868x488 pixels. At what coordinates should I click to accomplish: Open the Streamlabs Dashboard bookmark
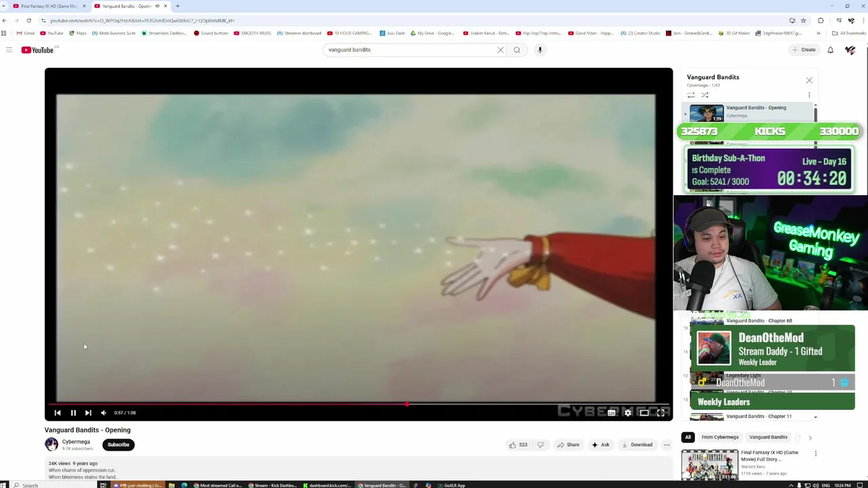pos(163,33)
